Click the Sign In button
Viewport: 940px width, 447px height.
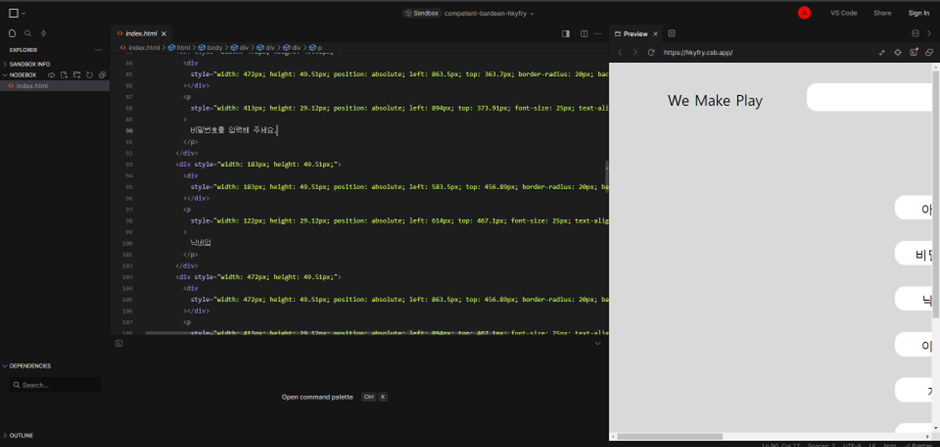pos(918,13)
